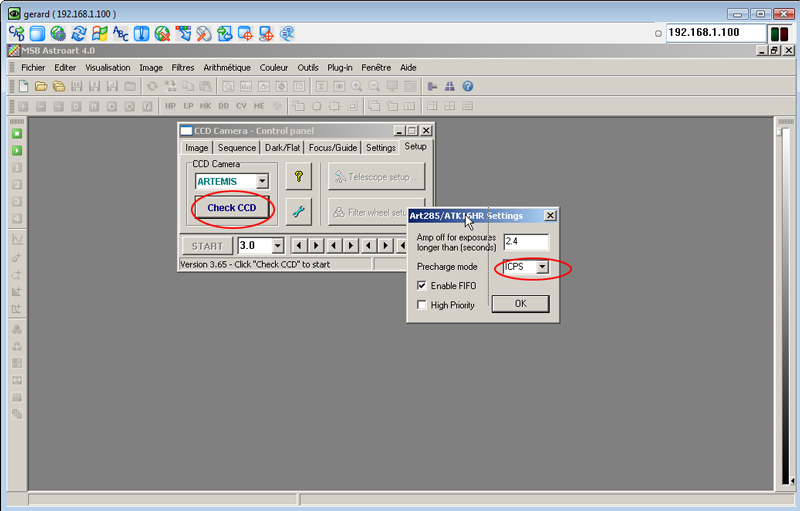800x511 pixels.
Task: Click the wrench settings button in Setup tab
Action: [298, 211]
